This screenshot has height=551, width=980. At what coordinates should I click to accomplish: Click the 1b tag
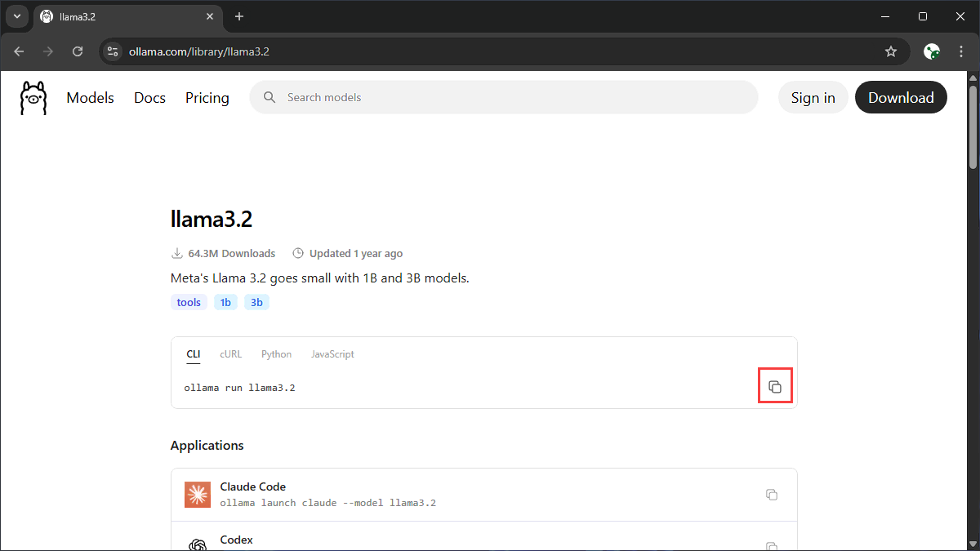click(226, 302)
